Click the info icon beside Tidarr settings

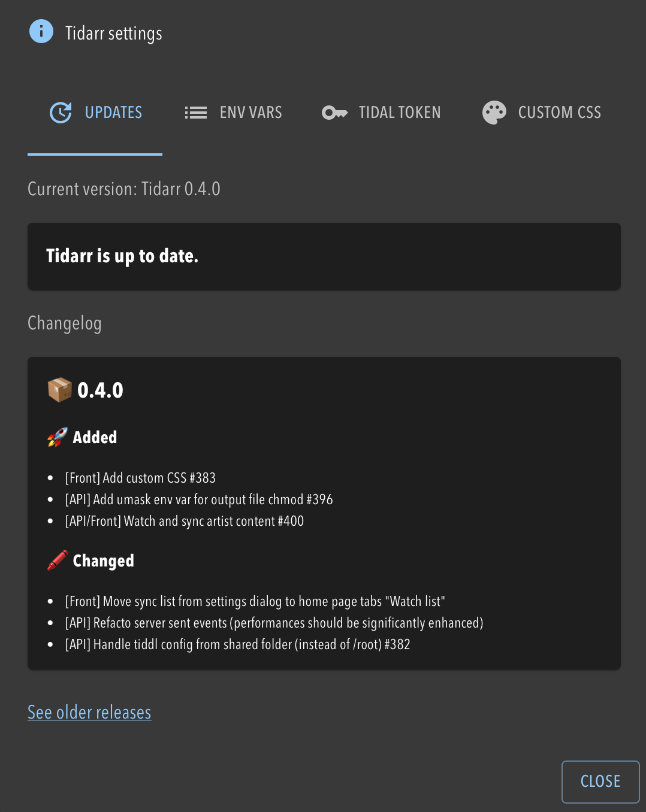(x=41, y=32)
